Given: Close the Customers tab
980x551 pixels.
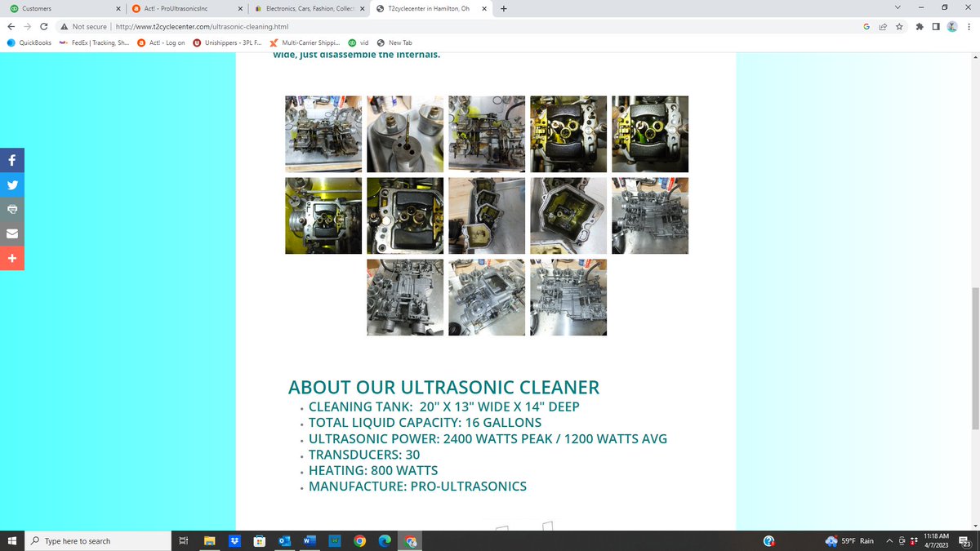Looking at the screenshot, I should tap(118, 9).
